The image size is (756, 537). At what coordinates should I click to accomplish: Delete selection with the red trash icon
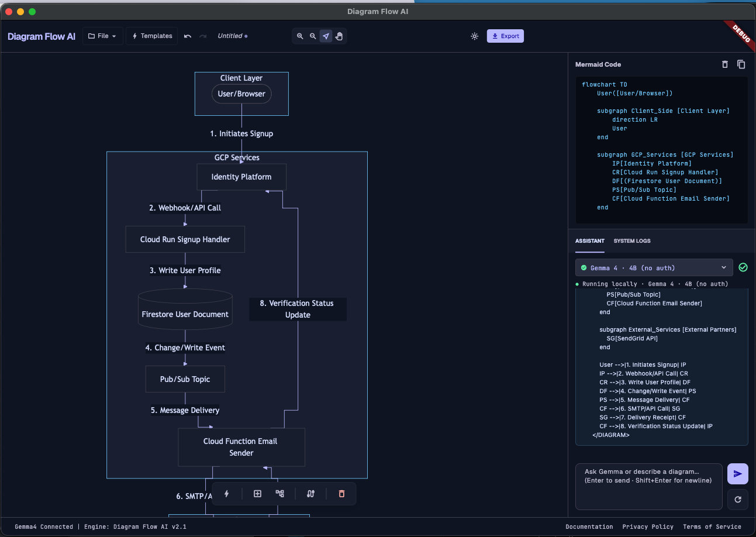point(341,494)
